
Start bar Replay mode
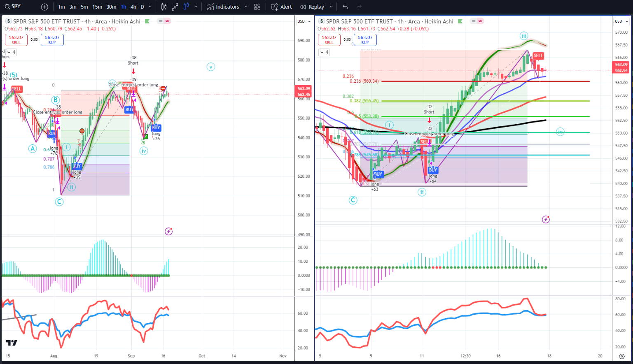coord(312,7)
